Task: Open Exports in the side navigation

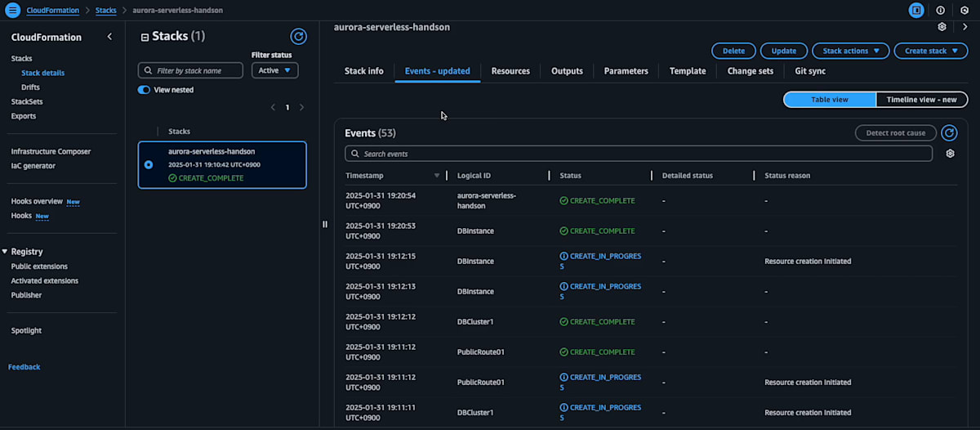Action: (24, 116)
